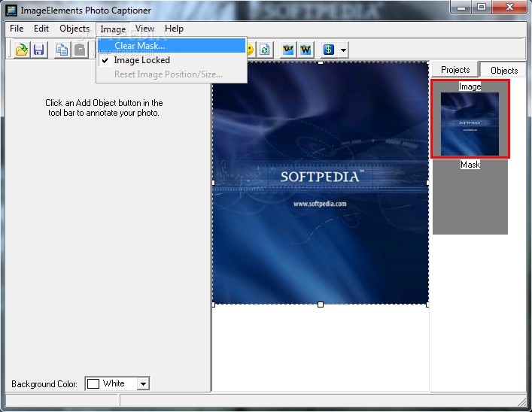Click the "Background Color:" label
Image resolution: width=532 pixels, height=412 pixels.
pyautogui.click(x=44, y=384)
